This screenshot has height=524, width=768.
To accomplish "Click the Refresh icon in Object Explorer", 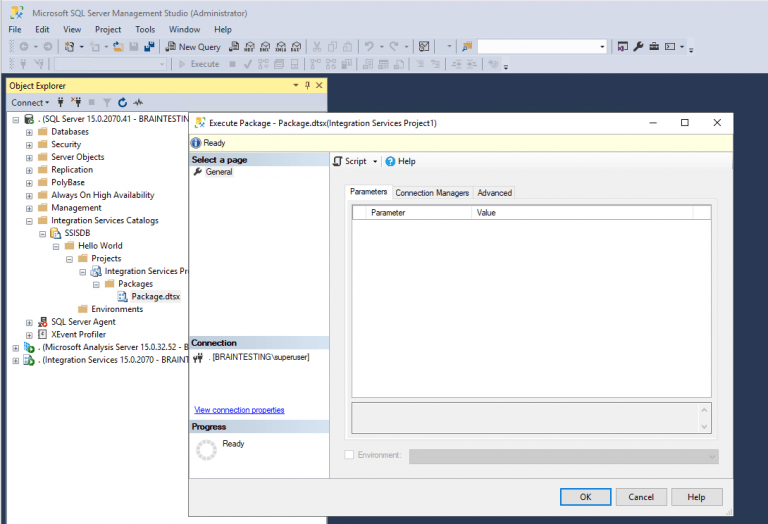I will pyautogui.click(x=122, y=102).
